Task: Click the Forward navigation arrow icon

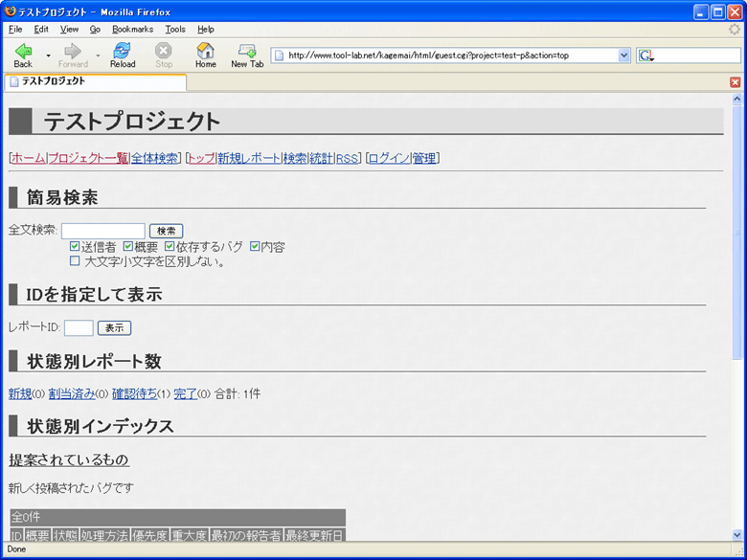Action: click(x=73, y=51)
